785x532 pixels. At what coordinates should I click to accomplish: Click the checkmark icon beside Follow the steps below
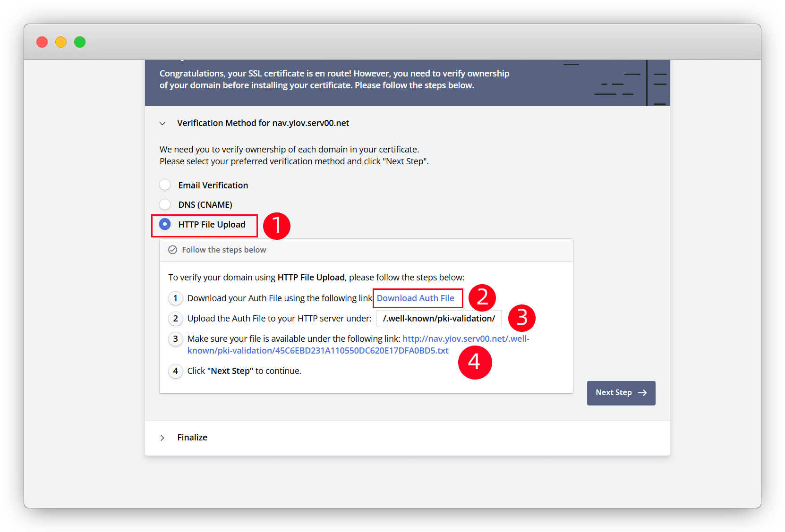point(173,250)
